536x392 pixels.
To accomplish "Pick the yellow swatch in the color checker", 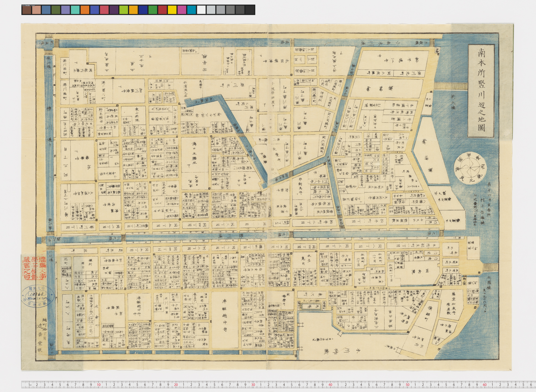I will coord(172,10).
